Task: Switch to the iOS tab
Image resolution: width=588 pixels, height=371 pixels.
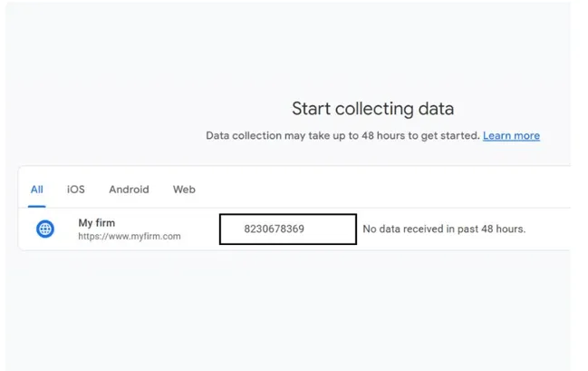Action: 76,190
